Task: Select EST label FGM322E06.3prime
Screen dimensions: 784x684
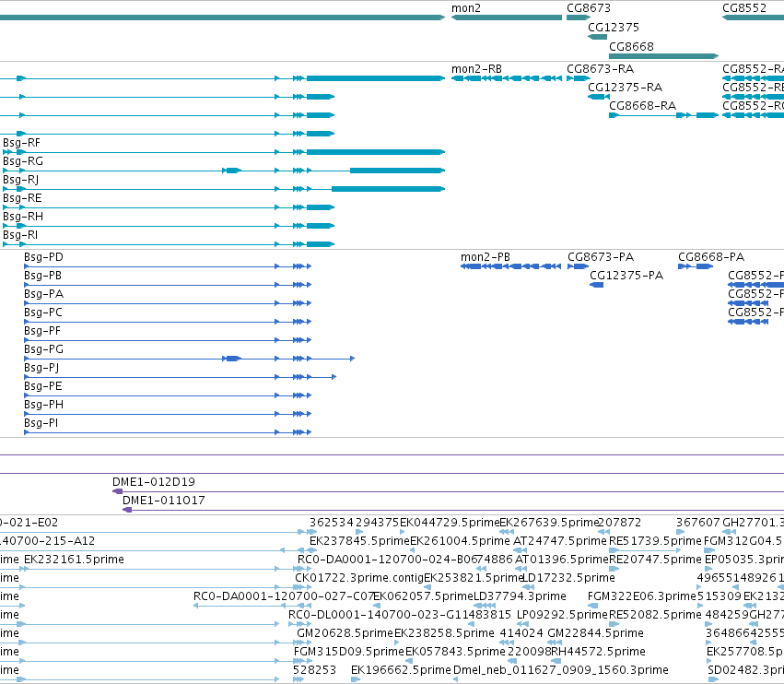Action: 642,596
